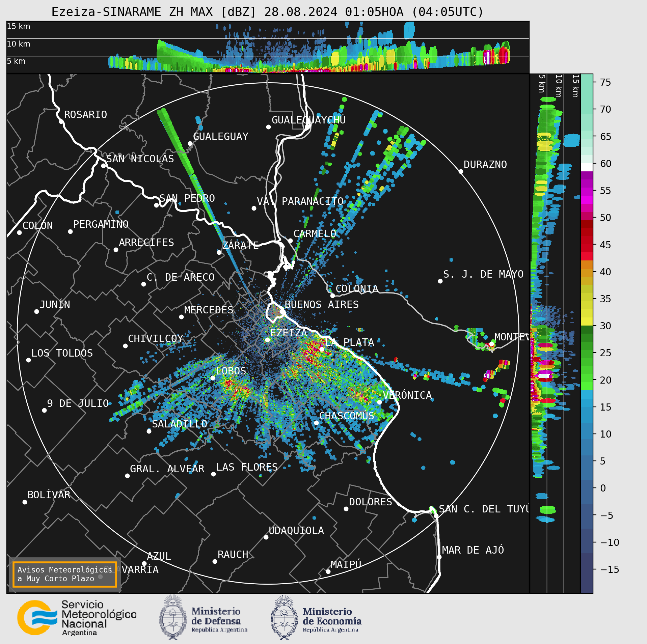
Task: Click the COLÓN city label
Action: click(x=38, y=226)
